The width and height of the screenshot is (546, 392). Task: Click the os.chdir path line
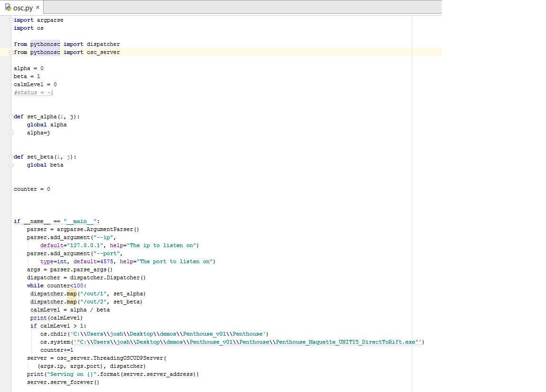tap(154, 334)
